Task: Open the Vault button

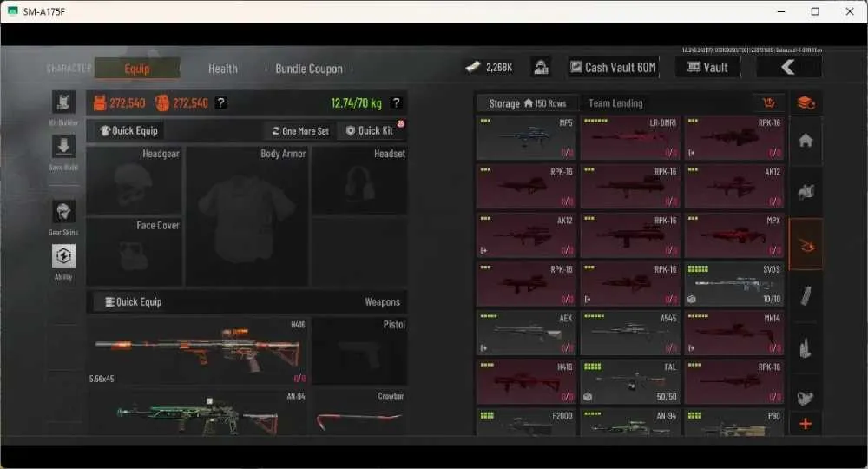Action: [x=707, y=68]
